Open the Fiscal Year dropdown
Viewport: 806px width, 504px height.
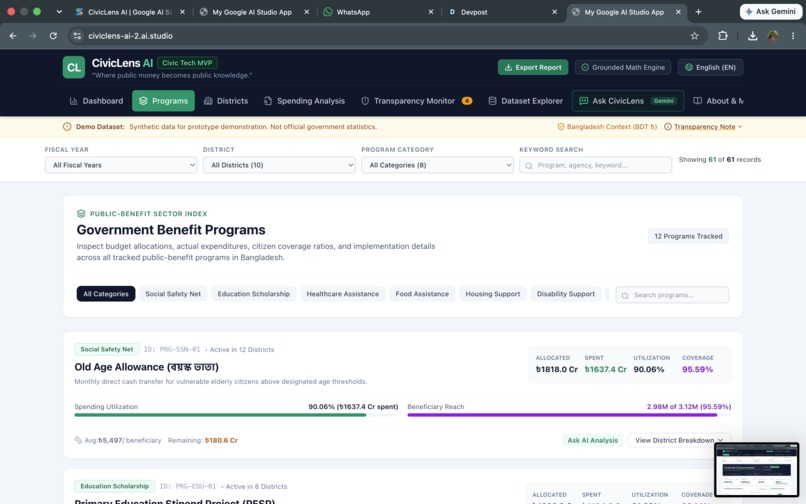click(121, 165)
